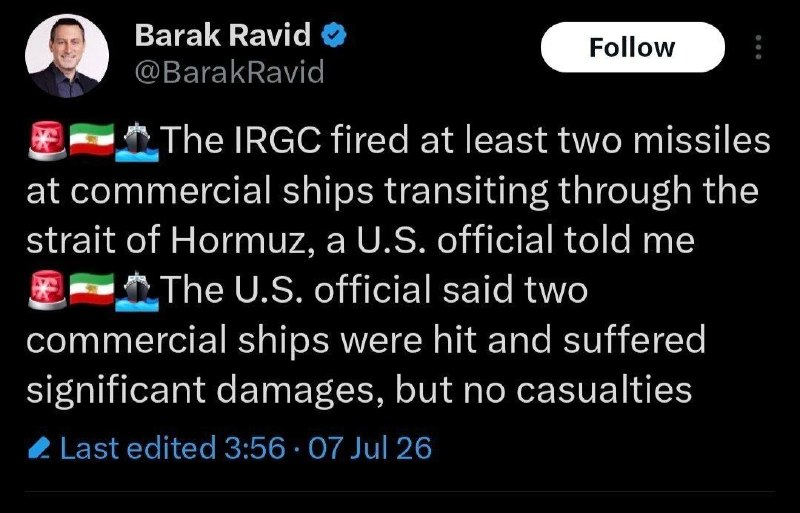Click the Iran flag emoji before 'The IRGC'

coord(92,140)
